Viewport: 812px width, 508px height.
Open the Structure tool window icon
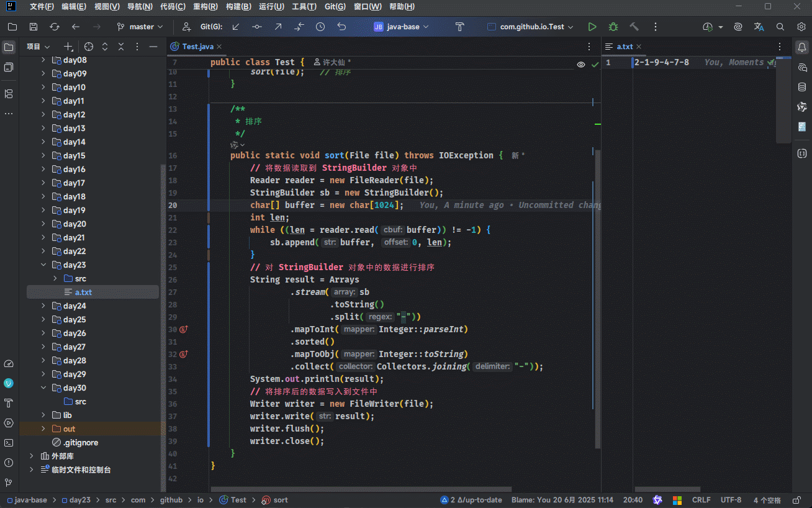point(9,94)
